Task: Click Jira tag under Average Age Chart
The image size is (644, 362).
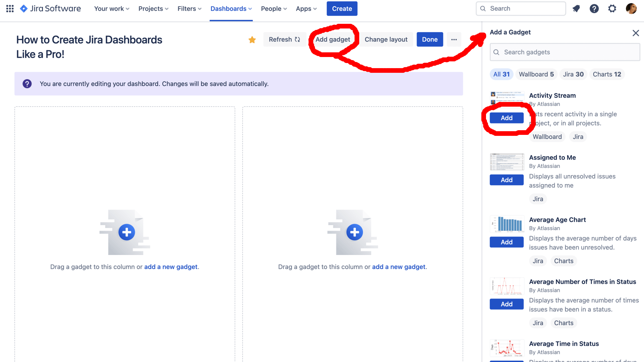Action: coord(538,261)
